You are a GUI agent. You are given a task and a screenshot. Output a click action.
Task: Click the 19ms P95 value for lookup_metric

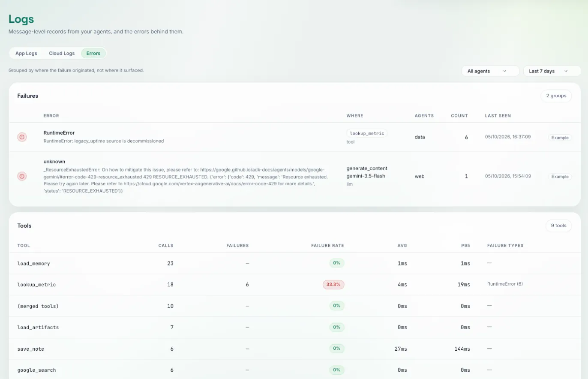tap(463, 285)
